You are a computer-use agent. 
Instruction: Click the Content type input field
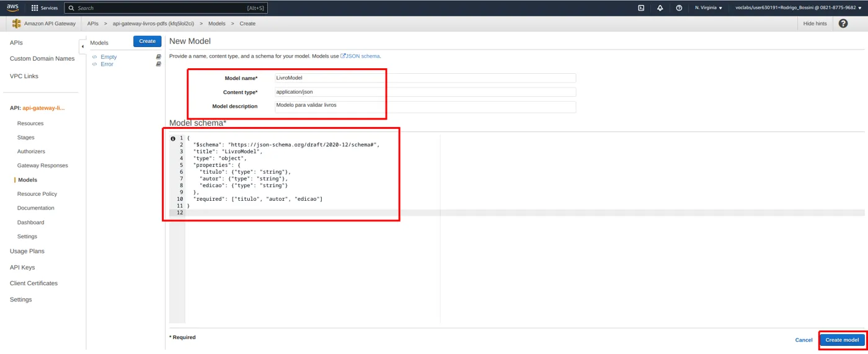pyautogui.click(x=425, y=92)
